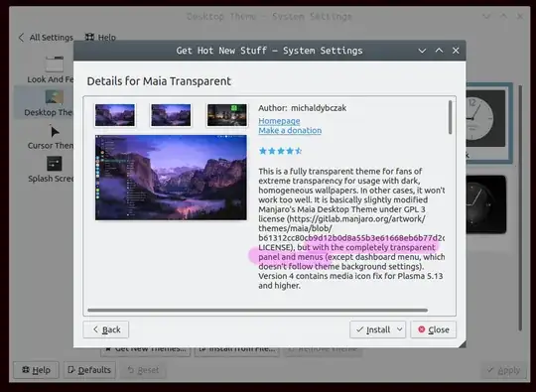
Task: Open Help in the System Settings toolbar
Action: [x=100, y=38]
